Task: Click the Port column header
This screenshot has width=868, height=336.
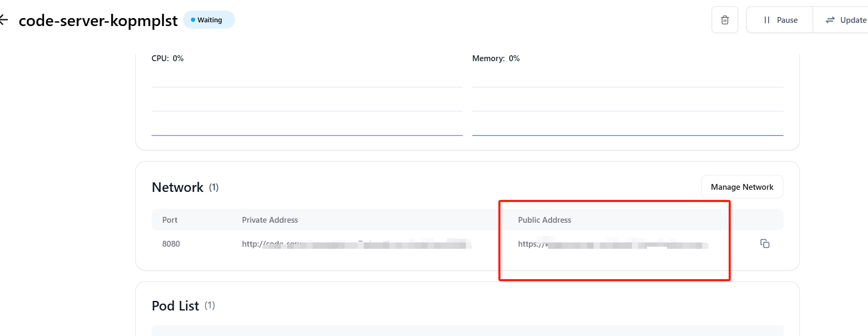Action: (x=170, y=220)
